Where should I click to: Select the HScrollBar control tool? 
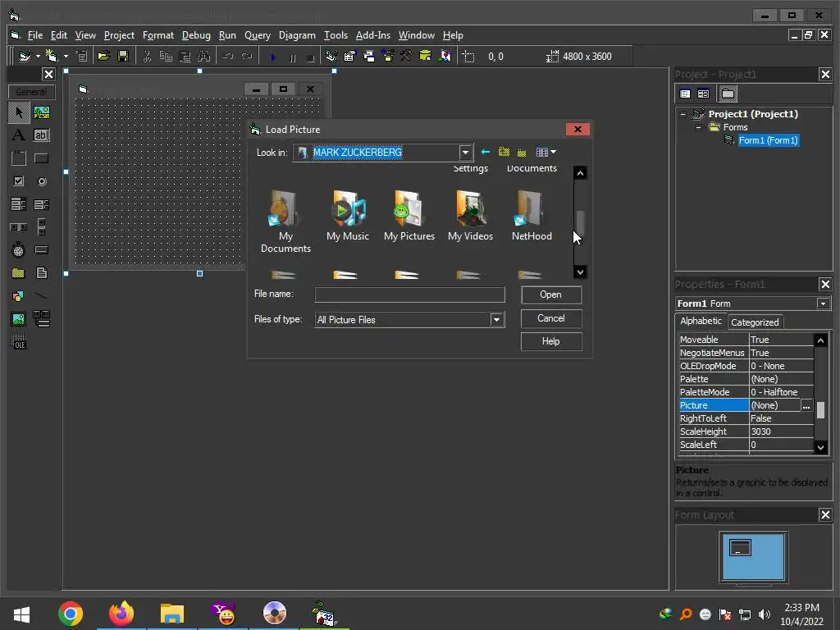click(x=19, y=227)
